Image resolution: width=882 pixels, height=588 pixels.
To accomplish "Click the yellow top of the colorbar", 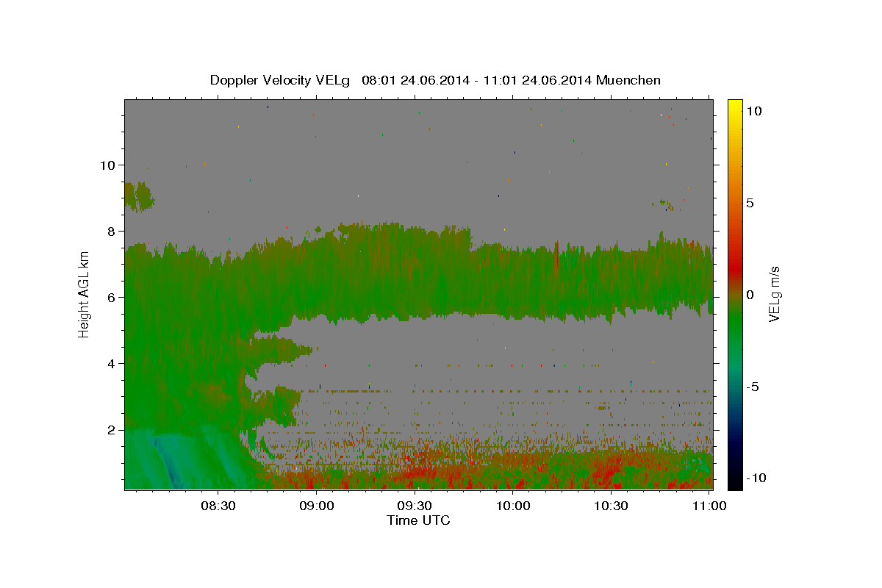I will pyautogui.click(x=734, y=107).
